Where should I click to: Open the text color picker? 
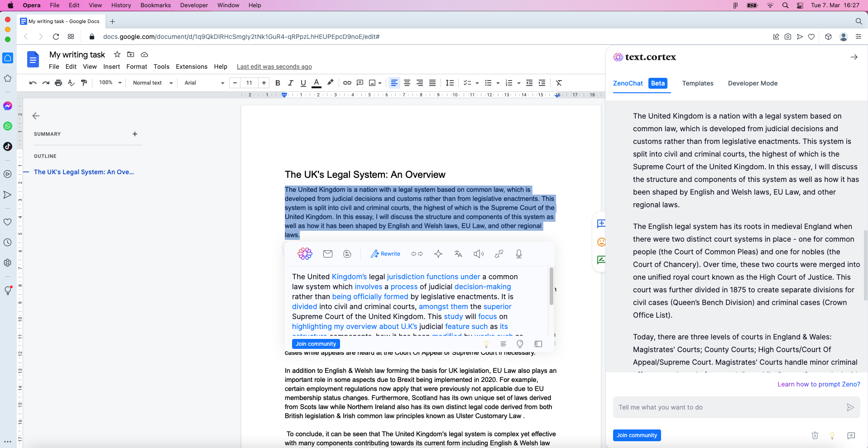click(317, 83)
